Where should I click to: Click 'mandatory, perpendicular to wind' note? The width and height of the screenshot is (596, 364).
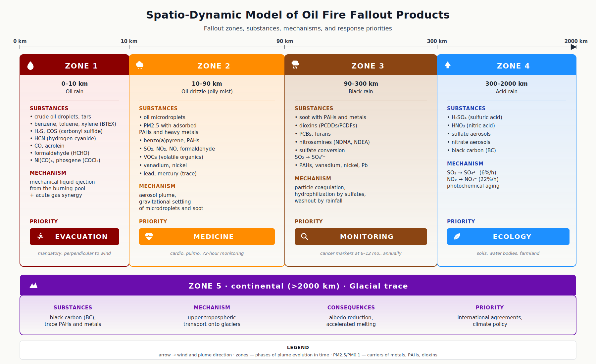pos(74,253)
